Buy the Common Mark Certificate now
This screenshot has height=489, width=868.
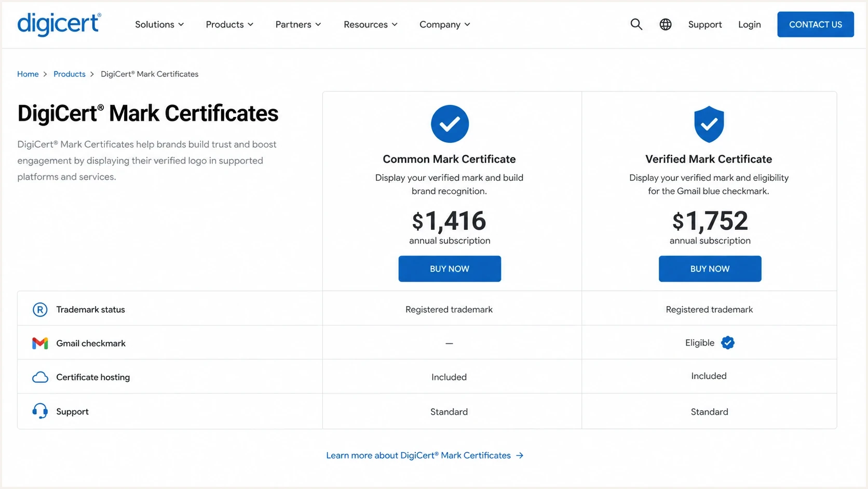click(x=450, y=269)
